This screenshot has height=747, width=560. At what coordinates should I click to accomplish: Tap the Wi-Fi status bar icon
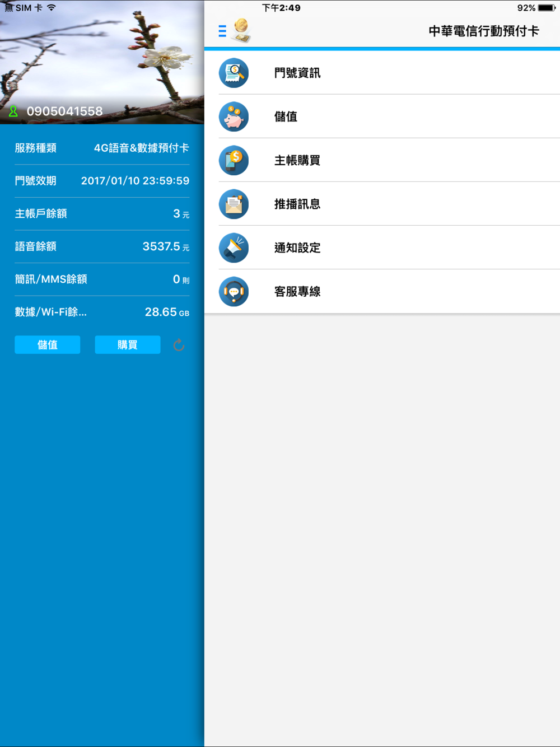click(52, 8)
